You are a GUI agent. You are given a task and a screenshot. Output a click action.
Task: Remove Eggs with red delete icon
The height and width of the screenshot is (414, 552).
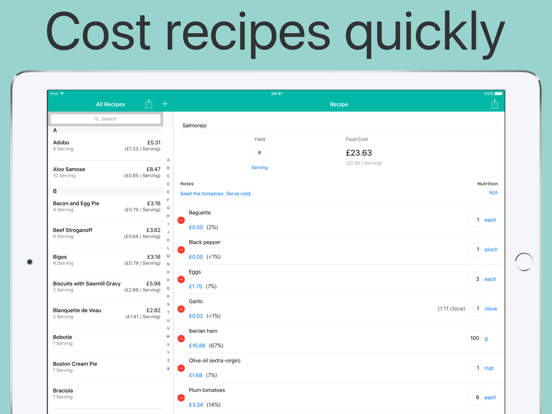click(x=181, y=279)
